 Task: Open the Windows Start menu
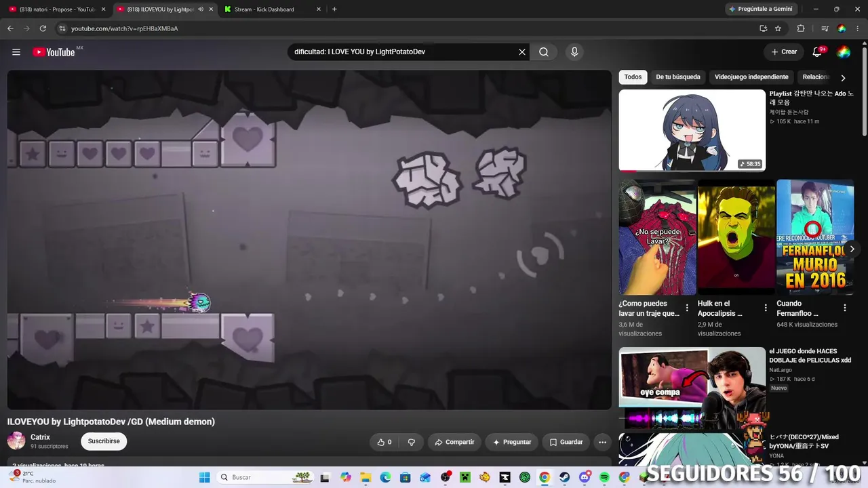[204, 478]
